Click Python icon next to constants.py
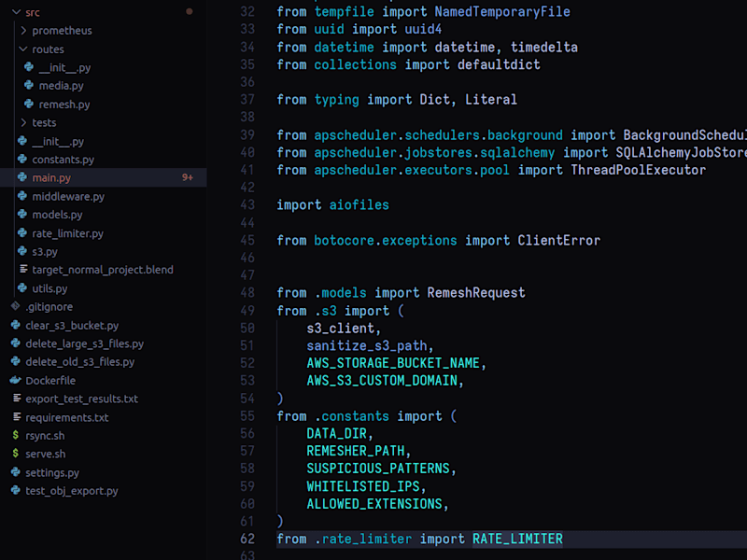The width and height of the screenshot is (747, 560). point(22,159)
